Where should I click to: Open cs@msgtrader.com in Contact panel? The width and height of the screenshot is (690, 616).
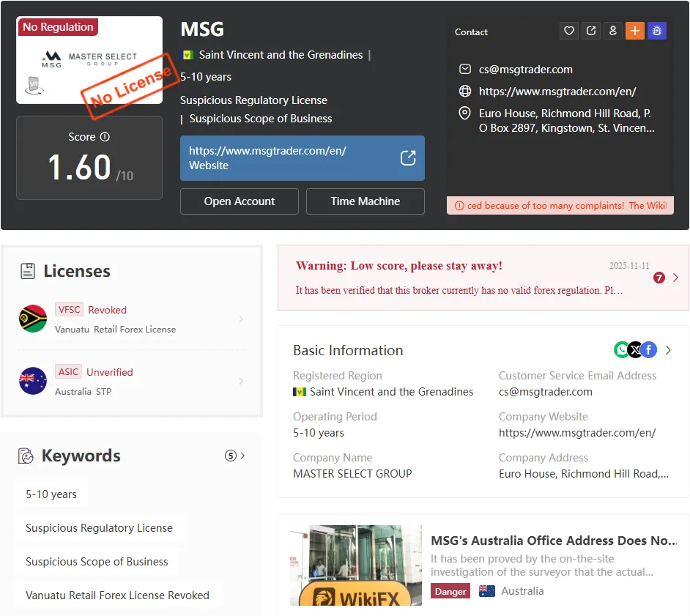click(526, 70)
